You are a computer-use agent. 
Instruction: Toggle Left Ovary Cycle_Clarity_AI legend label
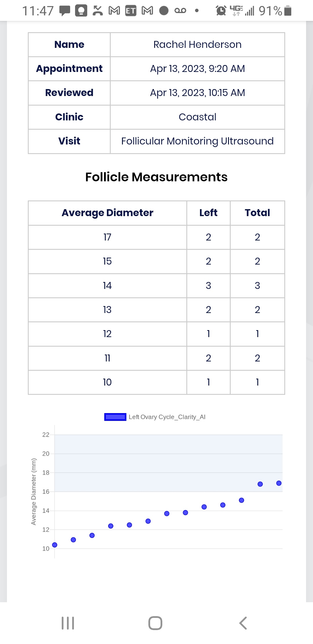tap(167, 417)
